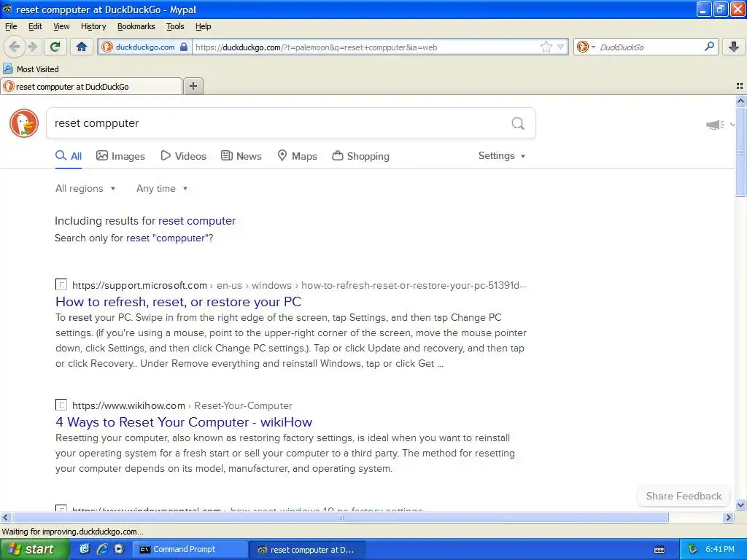This screenshot has height=560, width=747.
Task: Open the Any time filter dropdown
Action: (162, 189)
